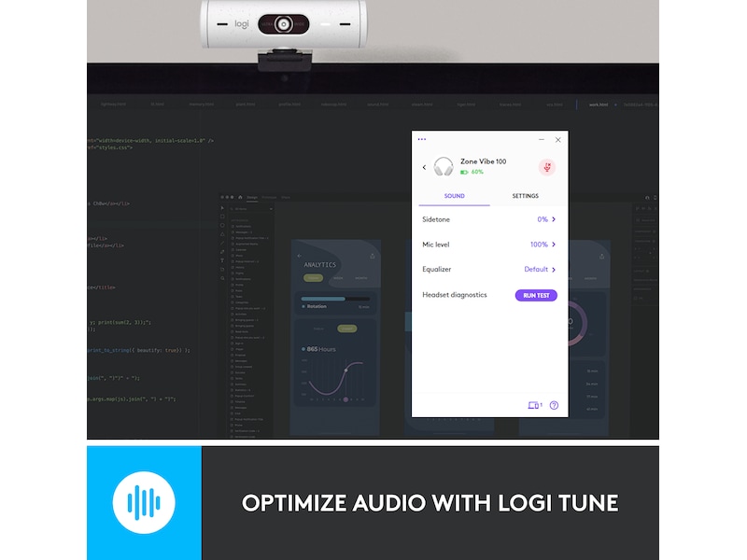Open connected devices icon at window bottom
This screenshot has width=747, height=560.
pyautogui.click(x=534, y=405)
